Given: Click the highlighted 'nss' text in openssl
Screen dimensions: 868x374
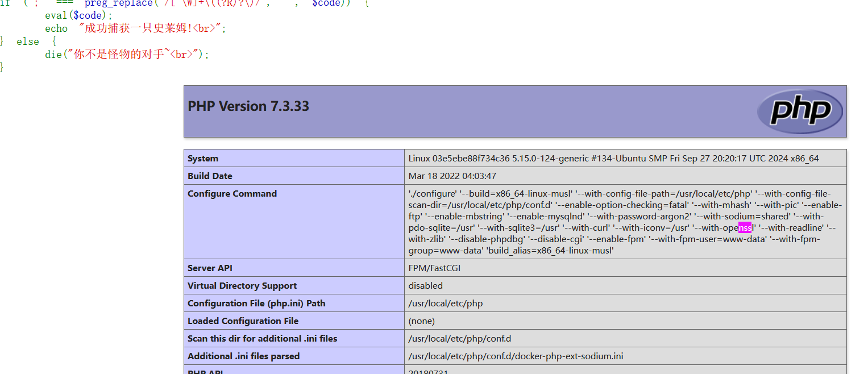Looking at the screenshot, I should pyautogui.click(x=745, y=228).
